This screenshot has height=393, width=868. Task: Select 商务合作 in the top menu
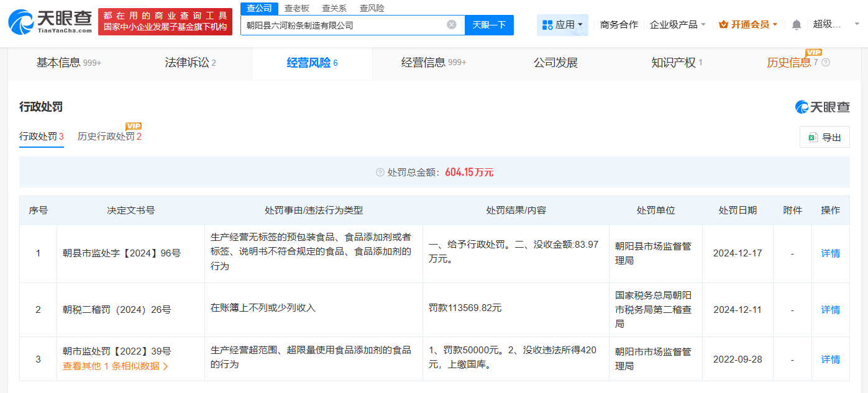[x=619, y=24]
